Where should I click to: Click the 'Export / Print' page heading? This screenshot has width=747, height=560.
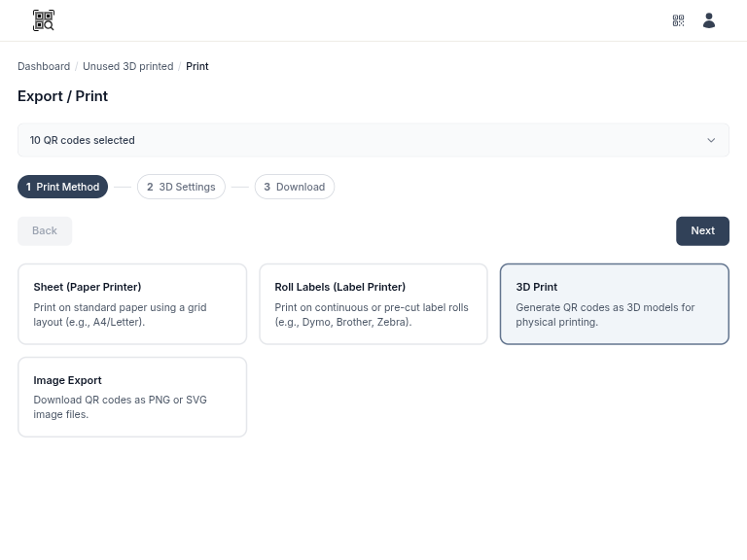[x=62, y=95]
